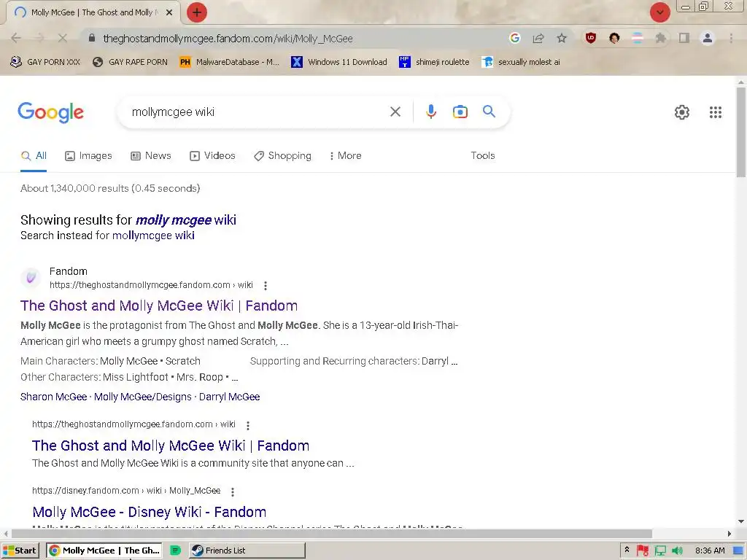
Task: Start voice search with the microphone
Action: click(430, 112)
